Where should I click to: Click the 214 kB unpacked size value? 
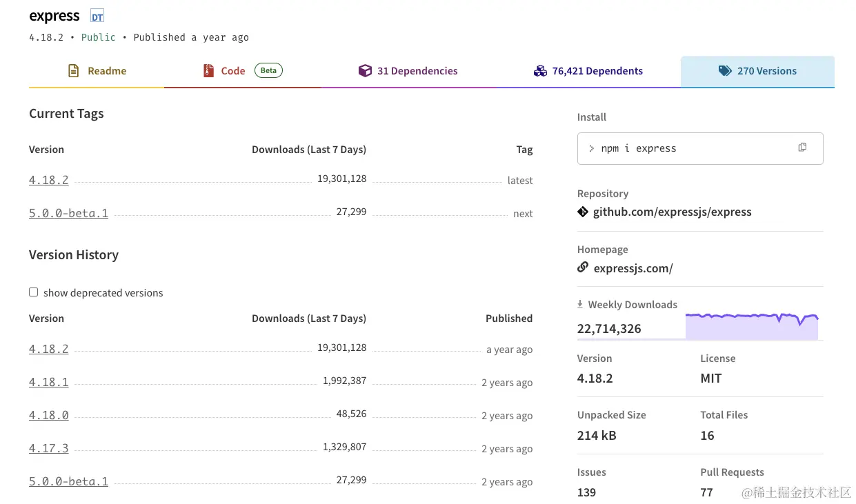(x=597, y=436)
